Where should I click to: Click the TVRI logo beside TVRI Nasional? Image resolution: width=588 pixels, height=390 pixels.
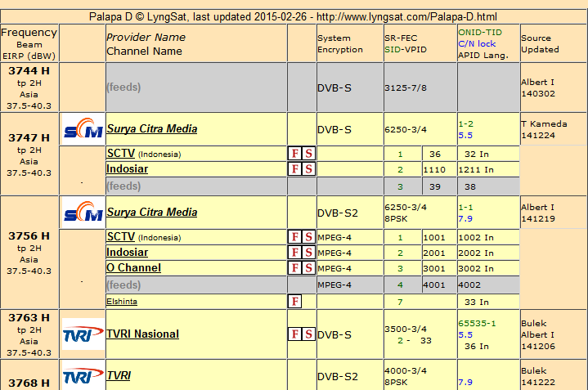point(83,334)
